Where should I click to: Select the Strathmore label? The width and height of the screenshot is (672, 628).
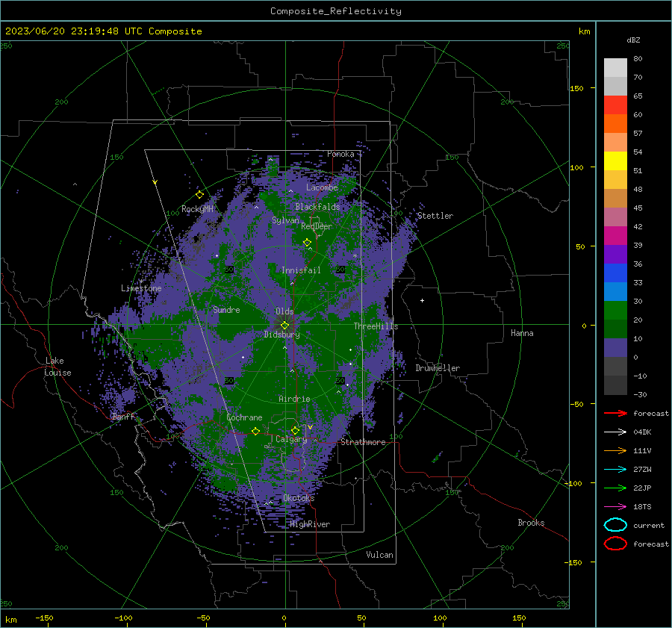[363, 442]
